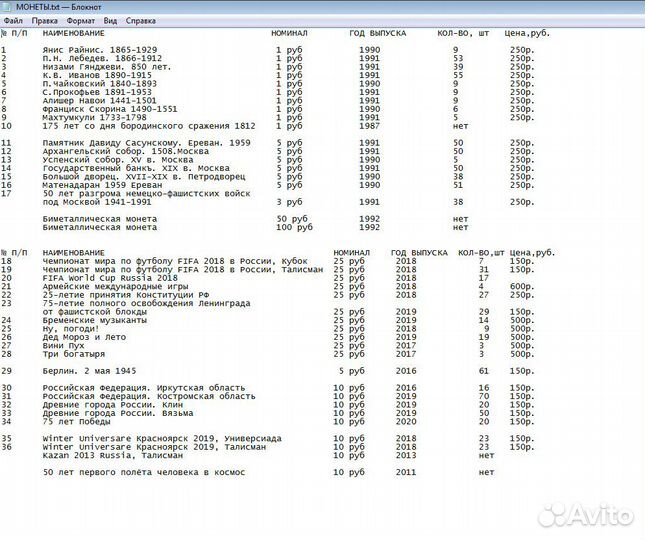Click the Успенский собор row text
The width and height of the screenshot is (645, 540).
(x=109, y=160)
